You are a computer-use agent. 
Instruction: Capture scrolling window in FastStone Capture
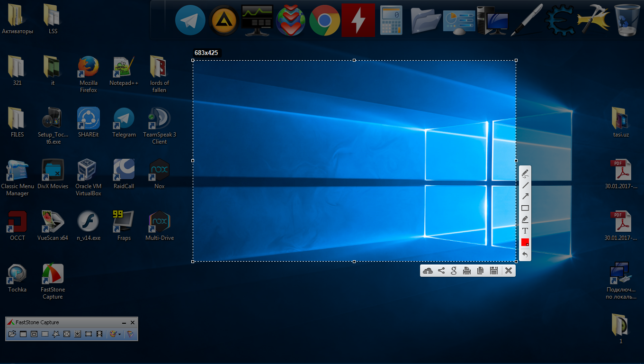[x=78, y=334]
